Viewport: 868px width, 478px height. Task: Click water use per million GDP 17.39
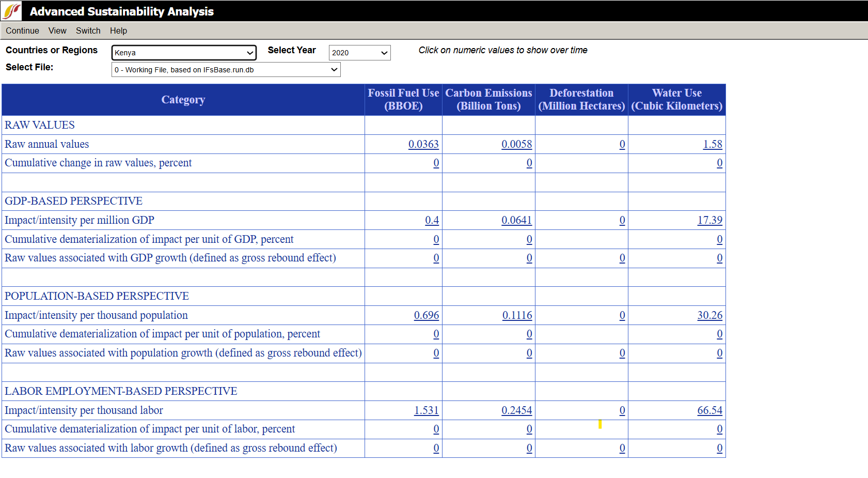point(709,220)
